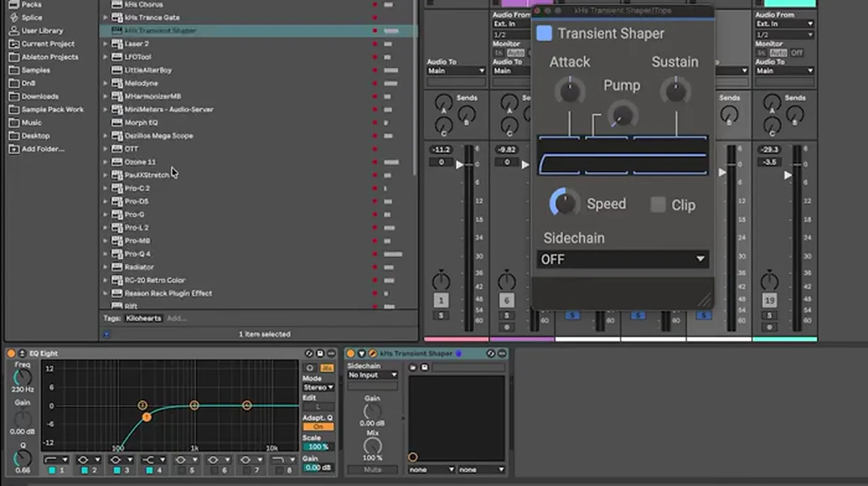
Task: Enable the Clip checkbox in Transient Shaper
Action: coord(658,204)
